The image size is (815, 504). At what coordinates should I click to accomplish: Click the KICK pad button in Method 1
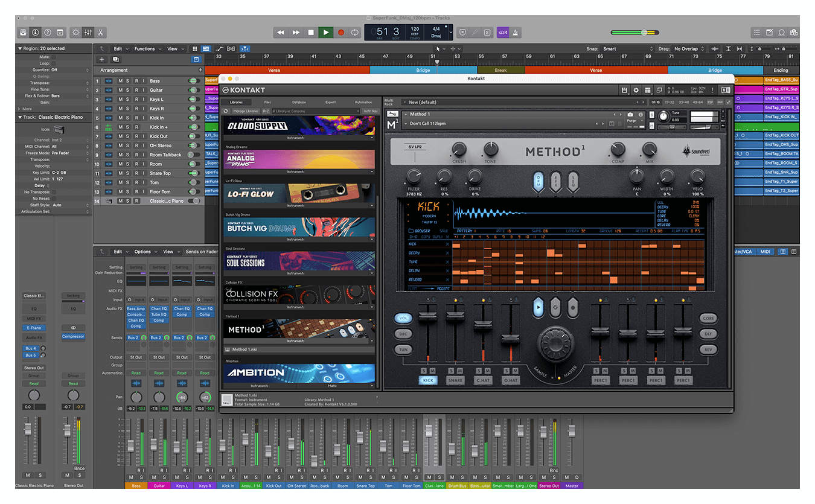[x=428, y=380]
